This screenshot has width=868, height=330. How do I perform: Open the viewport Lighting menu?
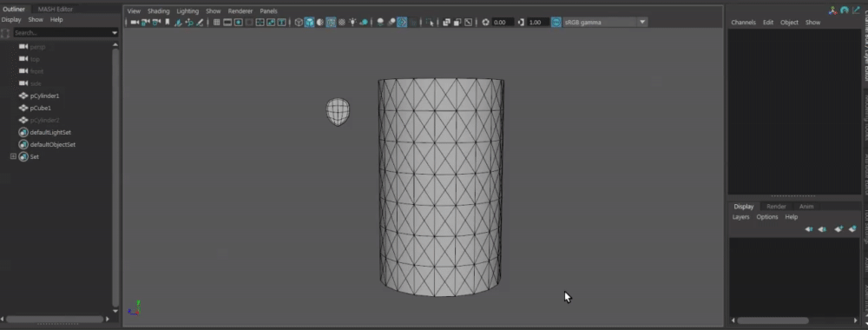click(187, 11)
